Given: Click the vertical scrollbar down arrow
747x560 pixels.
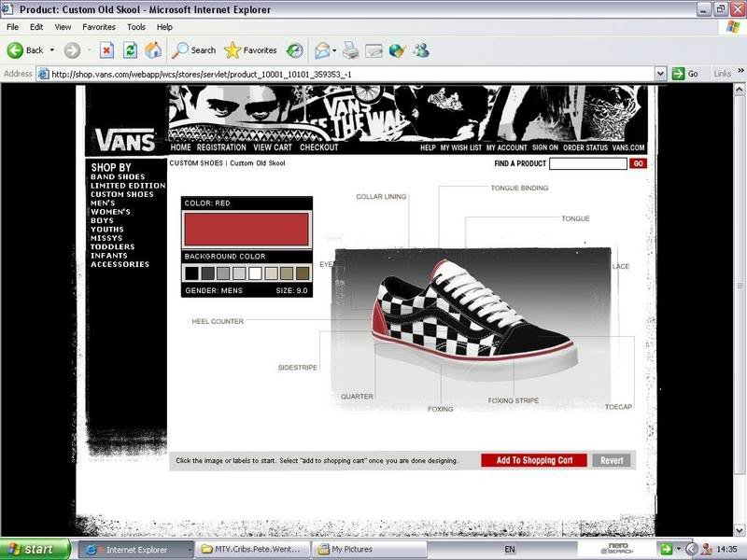Looking at the screenshot, I should [740, 530].
